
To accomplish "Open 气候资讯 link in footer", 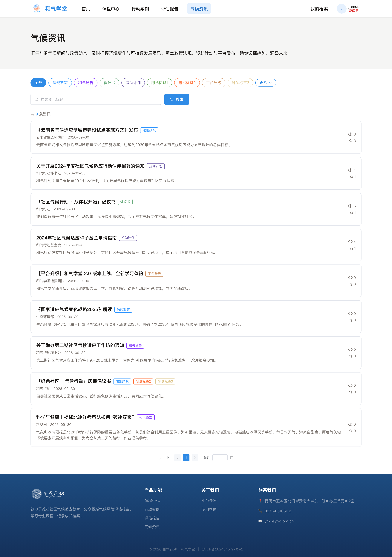I will click(x=152, y=527).
